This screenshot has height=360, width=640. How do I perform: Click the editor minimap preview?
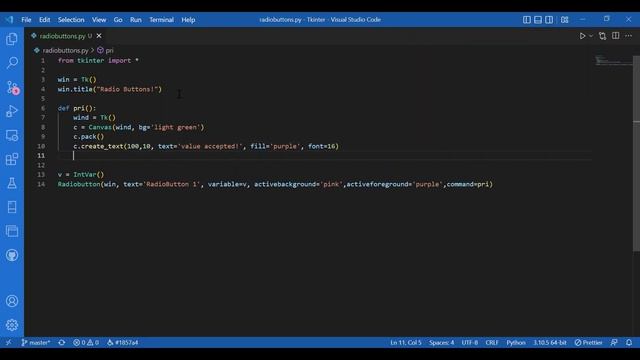click(613, 60)
